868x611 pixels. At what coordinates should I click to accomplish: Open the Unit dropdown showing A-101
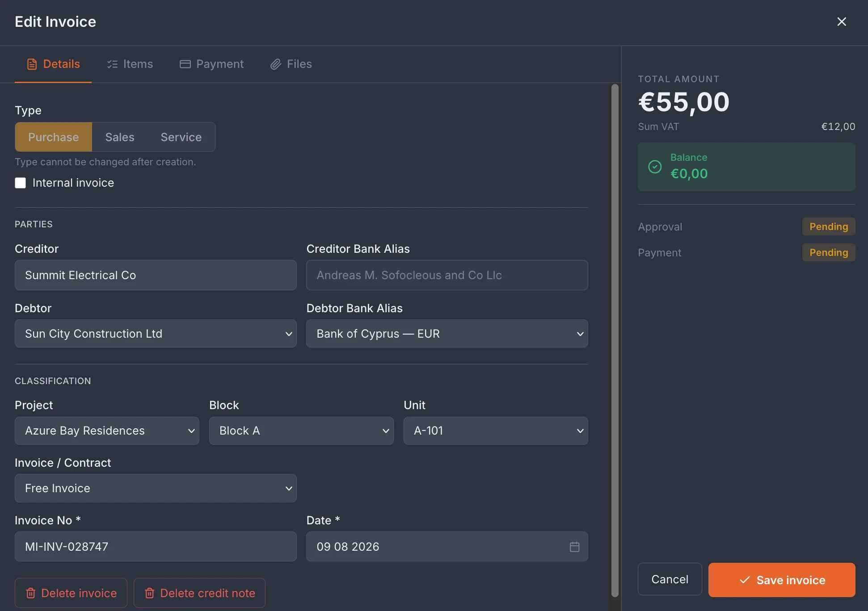[496, 431]
